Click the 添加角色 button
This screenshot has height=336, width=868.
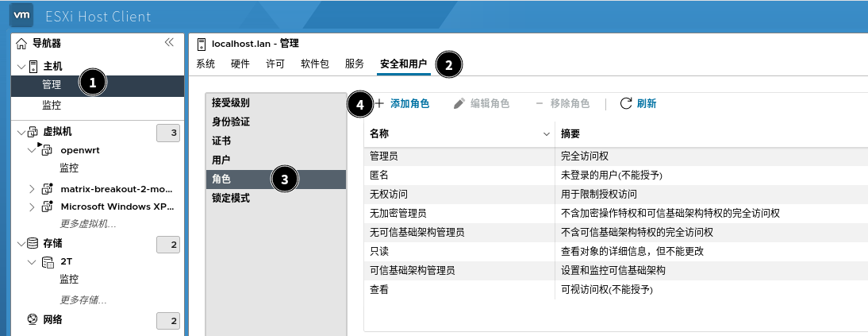tap(402, 103)
